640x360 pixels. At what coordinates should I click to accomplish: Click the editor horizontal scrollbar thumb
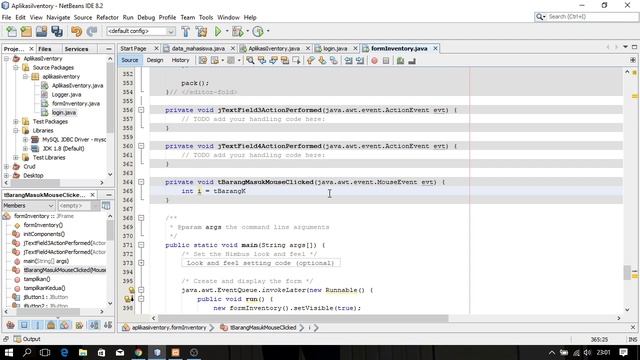point(303,318)
